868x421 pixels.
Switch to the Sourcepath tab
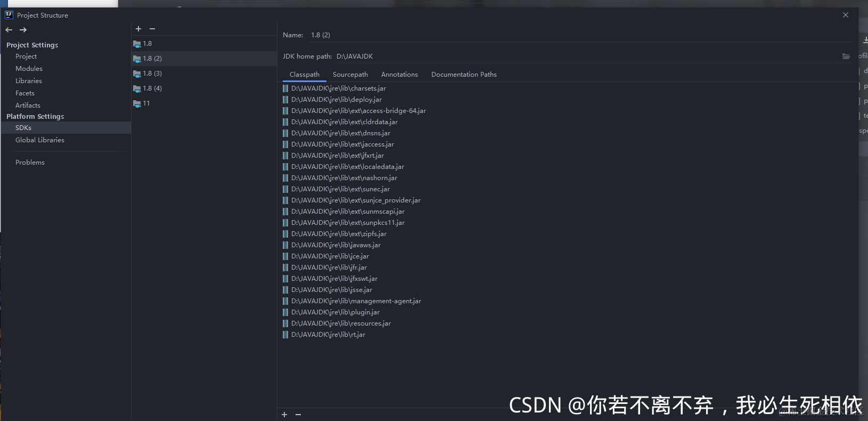(x=350, y=75)
